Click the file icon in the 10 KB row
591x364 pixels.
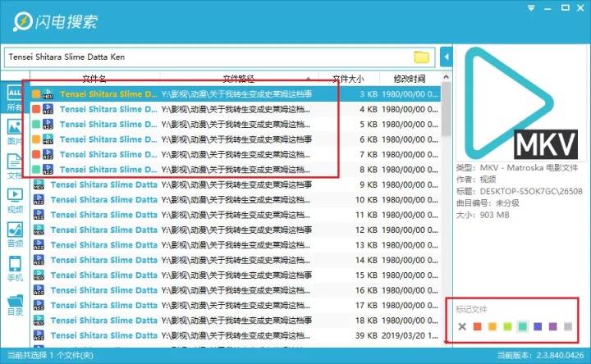39,199
